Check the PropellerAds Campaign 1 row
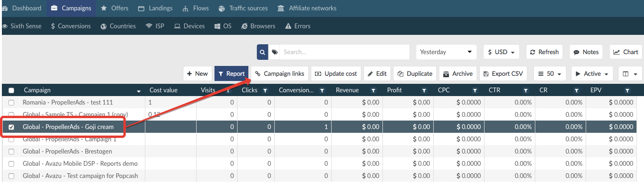Screen dimensions: 644x186 tap(11, 139)
